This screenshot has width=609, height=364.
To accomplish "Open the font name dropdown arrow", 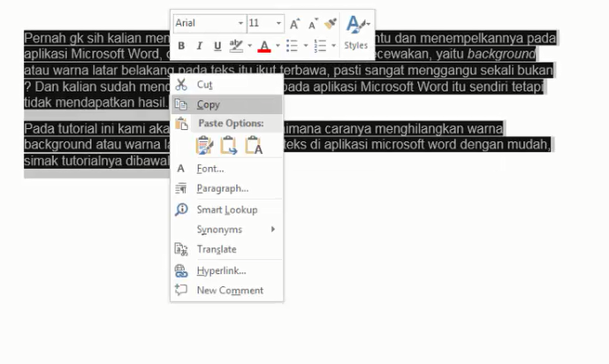I will point(240,23).
